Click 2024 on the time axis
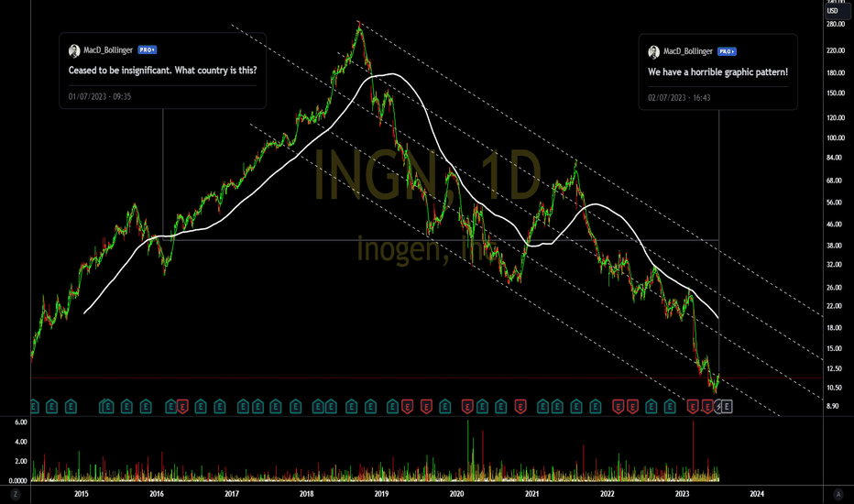The image size is (854, 504). (x=757, y=494)
